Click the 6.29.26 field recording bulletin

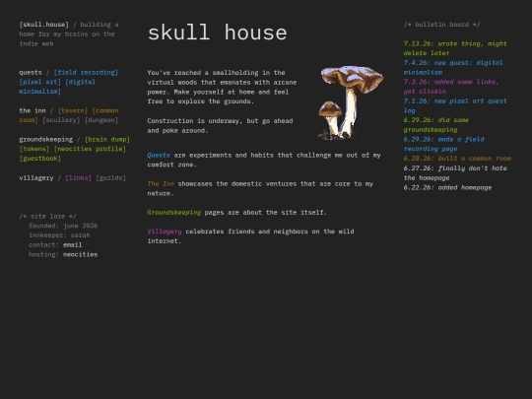pyautogui.click(x=443, y=144)
